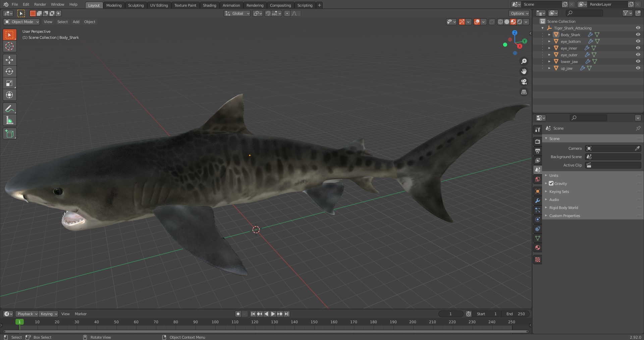Hide the Tiger_Shark_Attacking collection

tap(638, 28)
